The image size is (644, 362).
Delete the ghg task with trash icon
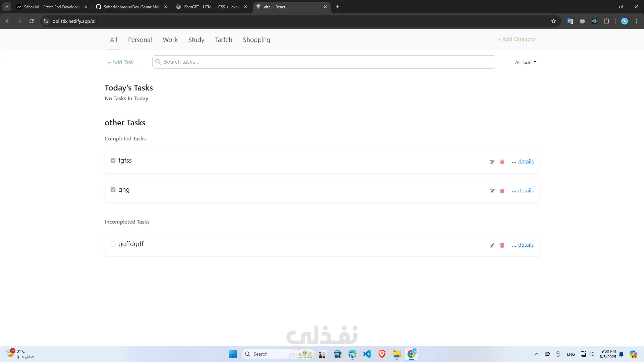click(x=502, y=191)
